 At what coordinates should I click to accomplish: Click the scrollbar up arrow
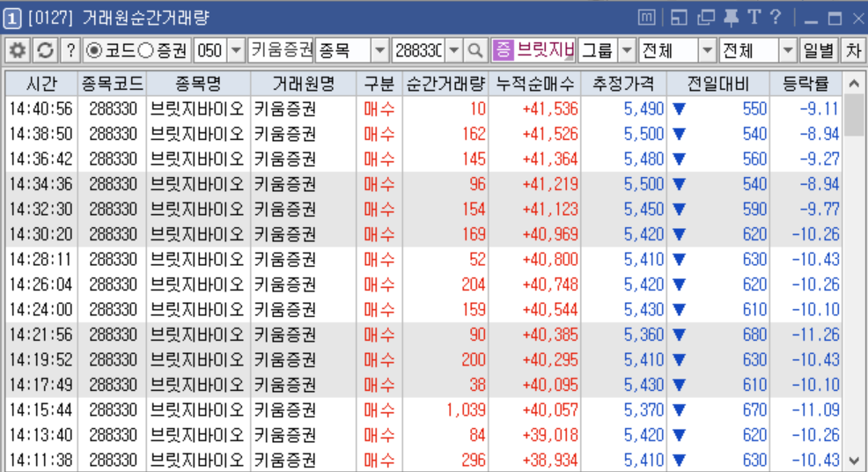854,84
